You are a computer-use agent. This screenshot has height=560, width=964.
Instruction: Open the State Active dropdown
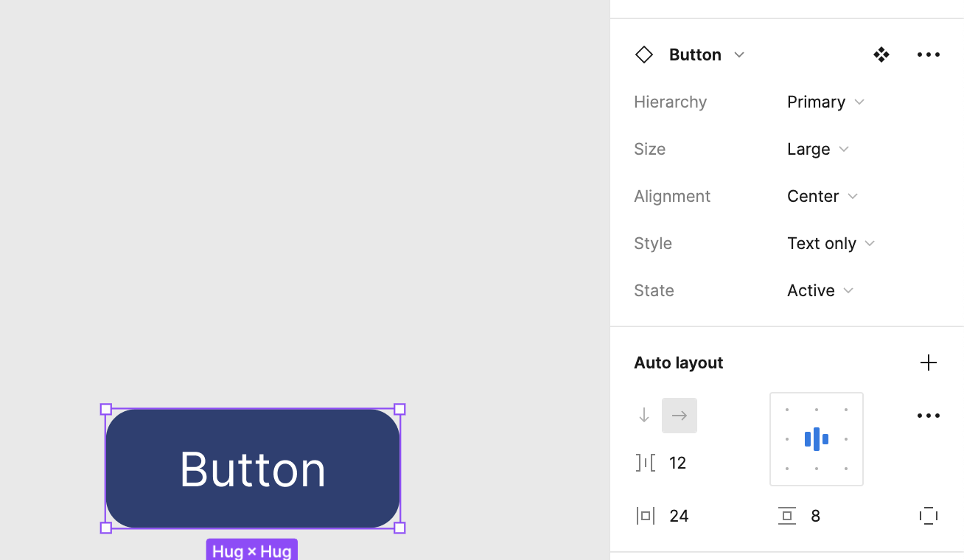coord(820,290)
